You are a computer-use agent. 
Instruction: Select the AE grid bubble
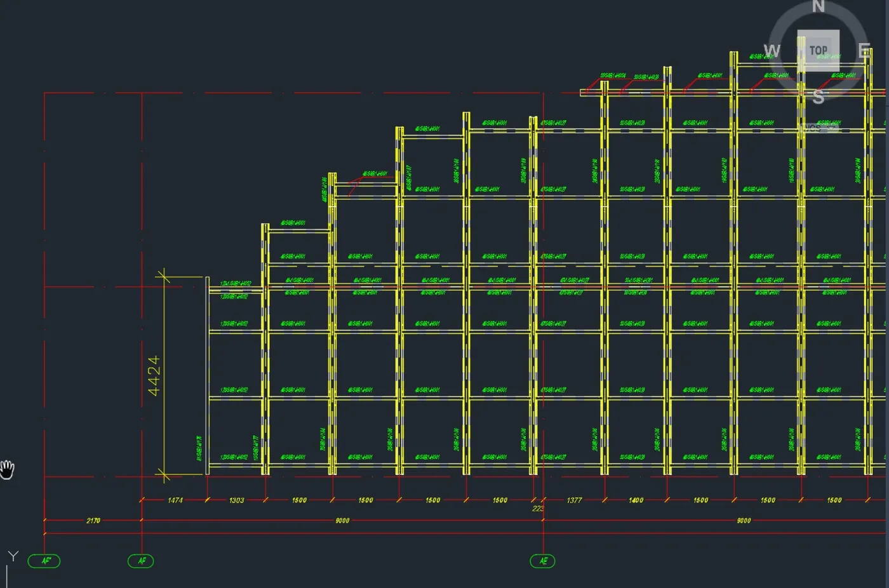point(543,561)
